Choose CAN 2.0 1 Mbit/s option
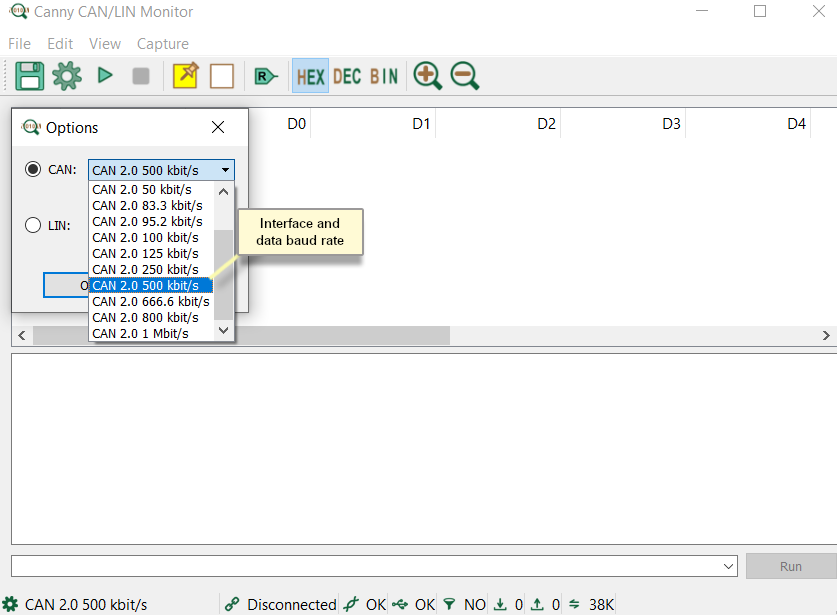This screenshot has width=837, height=615. [x=152, y=334]
